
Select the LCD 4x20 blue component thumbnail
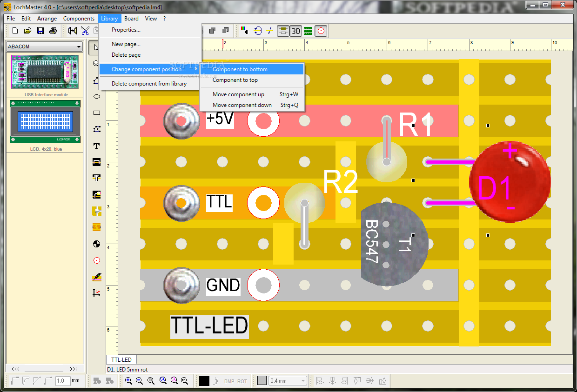[45, 122]
